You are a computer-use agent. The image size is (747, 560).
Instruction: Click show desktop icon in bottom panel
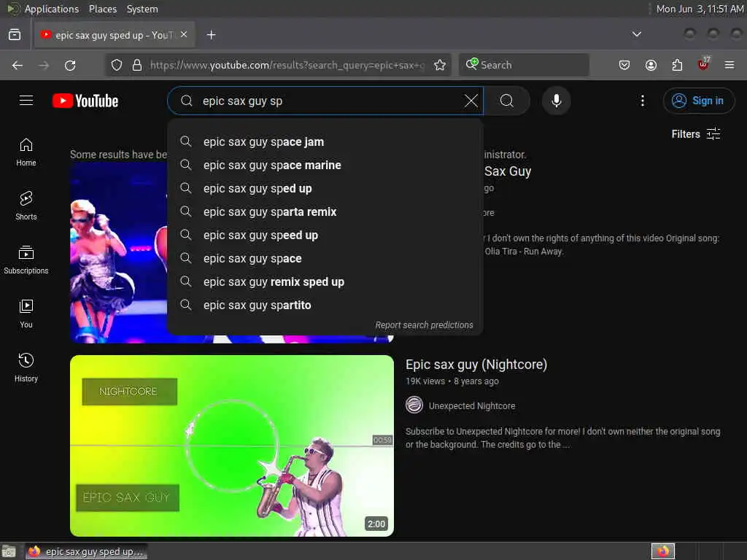click(x=9, y=551)
